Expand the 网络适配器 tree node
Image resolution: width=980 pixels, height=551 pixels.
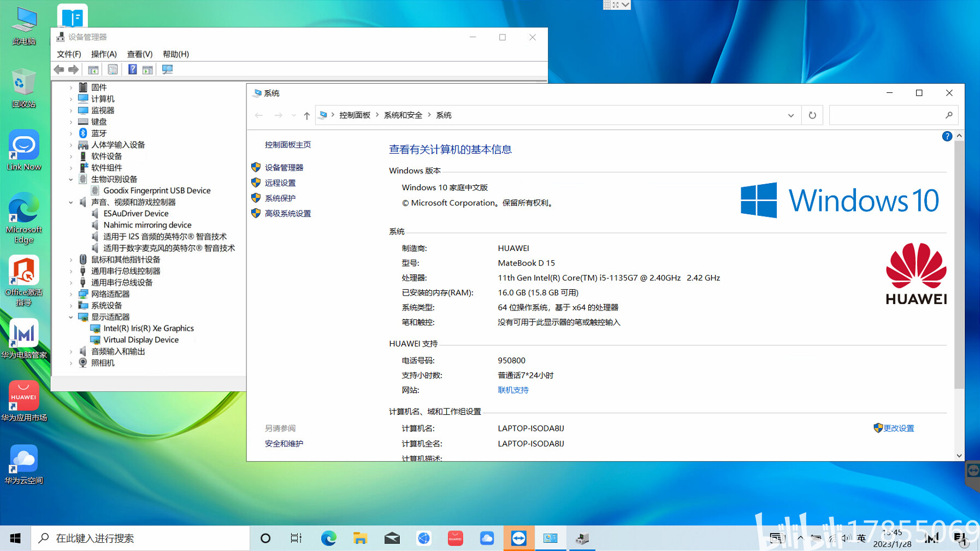71,294
